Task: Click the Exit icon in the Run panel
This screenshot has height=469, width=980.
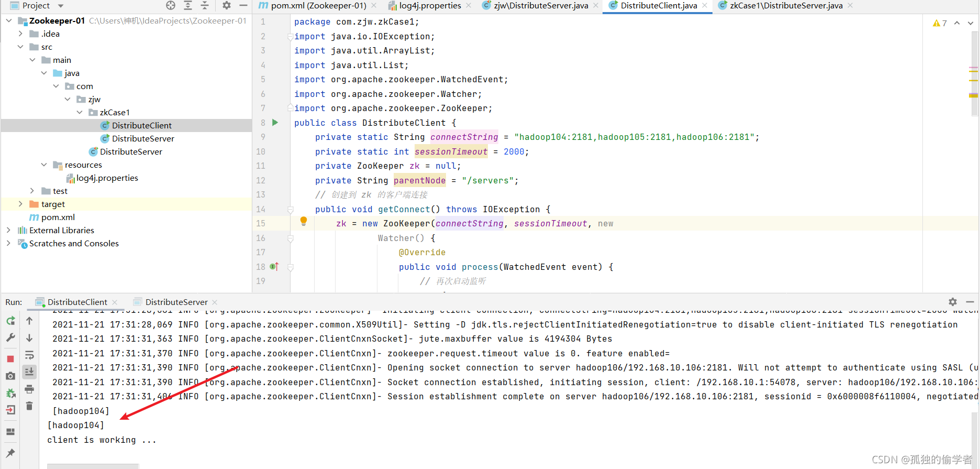Action: (x=10, y=410)
